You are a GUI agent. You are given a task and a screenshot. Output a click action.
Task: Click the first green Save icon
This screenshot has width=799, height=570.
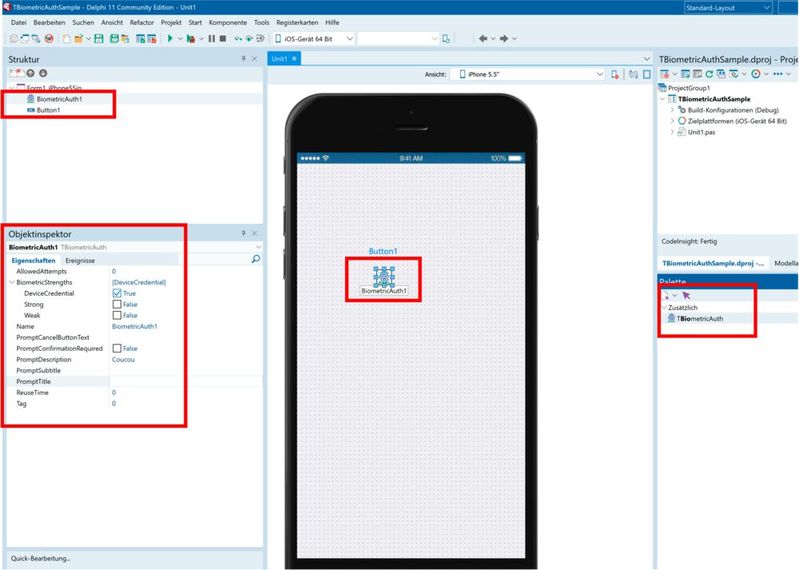99,39
